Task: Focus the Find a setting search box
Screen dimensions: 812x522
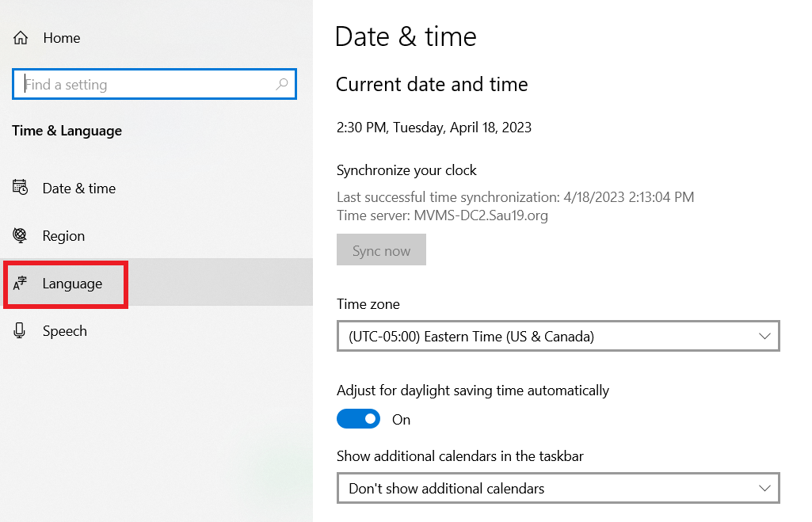Action: [147, 85]
